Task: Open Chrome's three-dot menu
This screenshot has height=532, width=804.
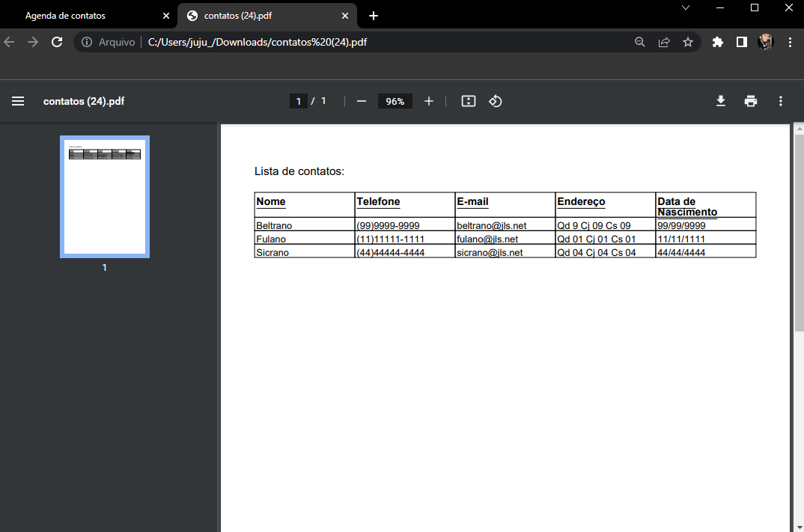Action: pyautogui.click(x=790, y=42)
